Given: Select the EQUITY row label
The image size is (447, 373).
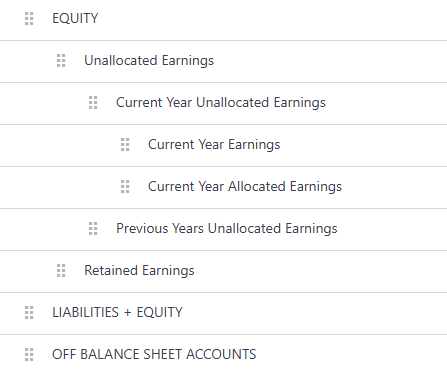Looking at the screenshot, I should tap(75, 18).
